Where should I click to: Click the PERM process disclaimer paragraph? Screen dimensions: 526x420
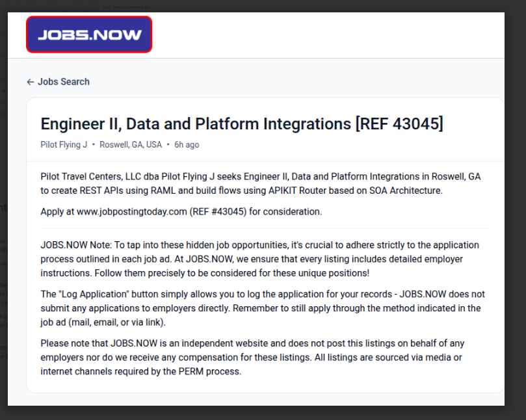[x=252, y=358]
